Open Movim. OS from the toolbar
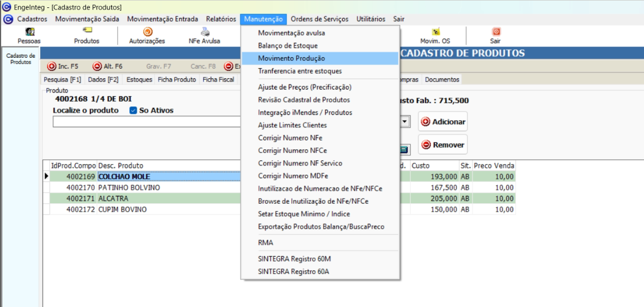Screen dimensions: 644x307 (x=435, y=32)
